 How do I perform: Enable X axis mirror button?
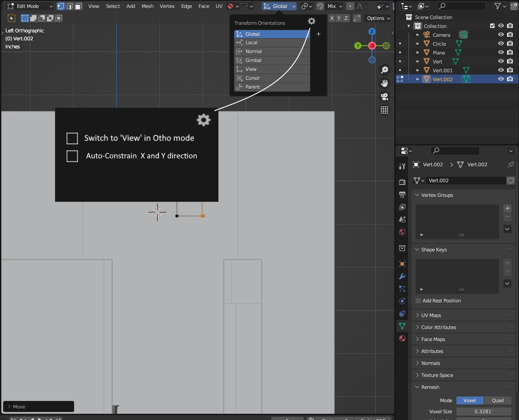pos(332,18)
